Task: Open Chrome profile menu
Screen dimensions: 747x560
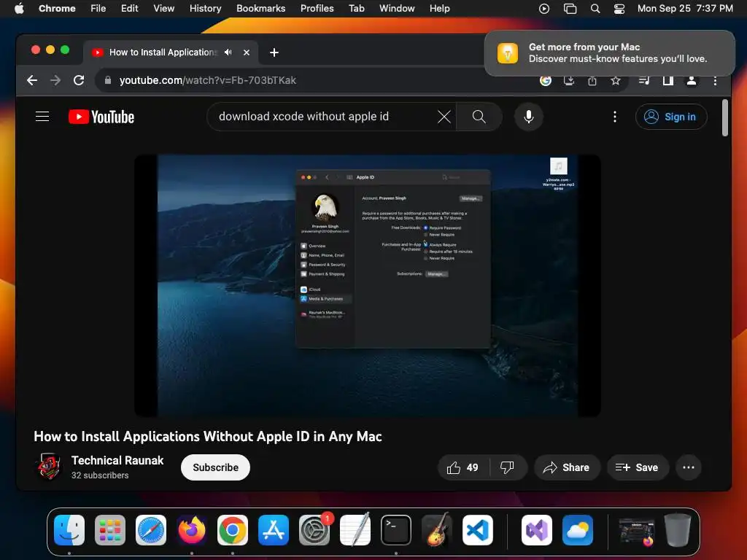Action: 692,81
